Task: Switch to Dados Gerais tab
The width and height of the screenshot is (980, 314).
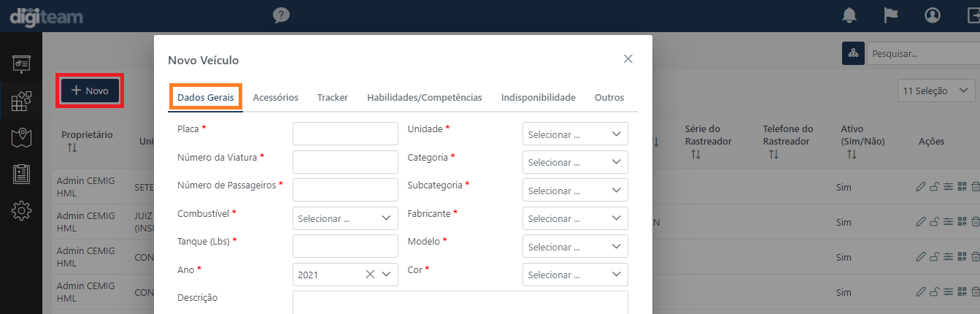Action: [206, 97]
